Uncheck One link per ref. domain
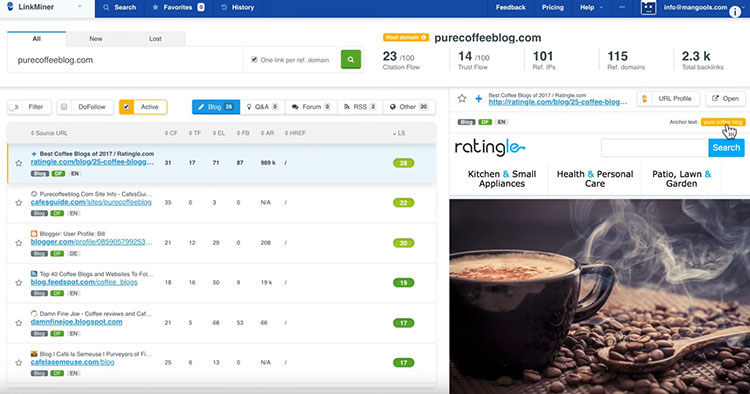Viewport: 750px width, 394px height. (x=254, y=60)
